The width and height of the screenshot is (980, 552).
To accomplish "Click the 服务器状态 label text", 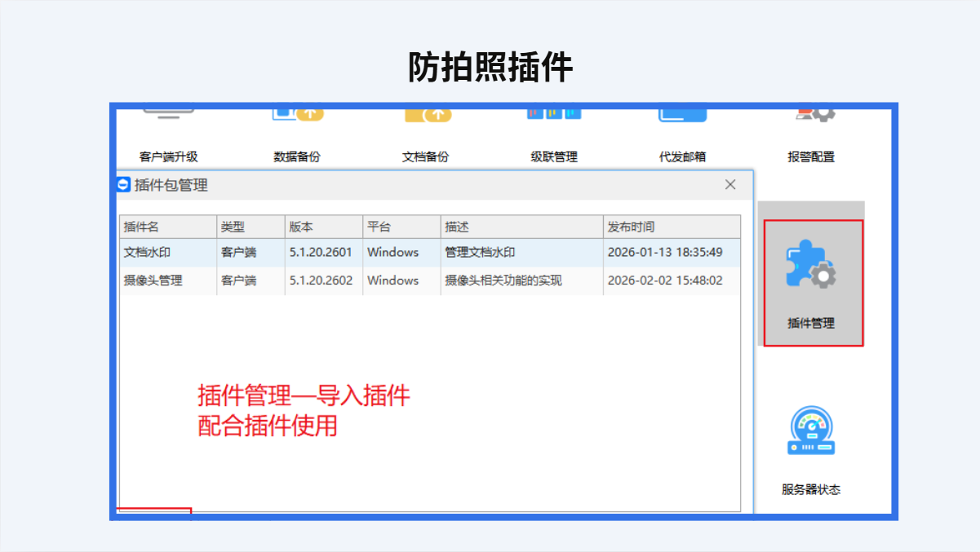I will tap(811, 489).
